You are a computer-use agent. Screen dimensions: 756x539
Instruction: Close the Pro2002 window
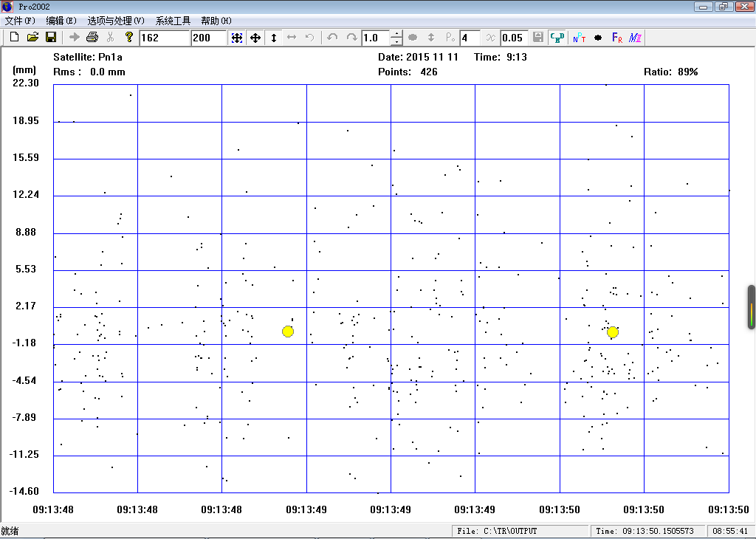pyautogui.click(x=743, y=7)
